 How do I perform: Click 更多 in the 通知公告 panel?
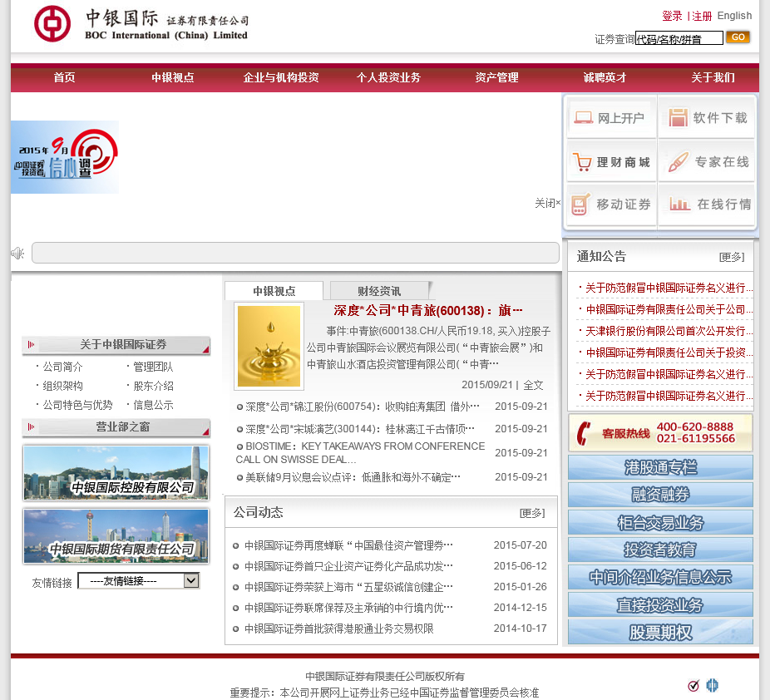pyautogui.click(x=731, y=257)
